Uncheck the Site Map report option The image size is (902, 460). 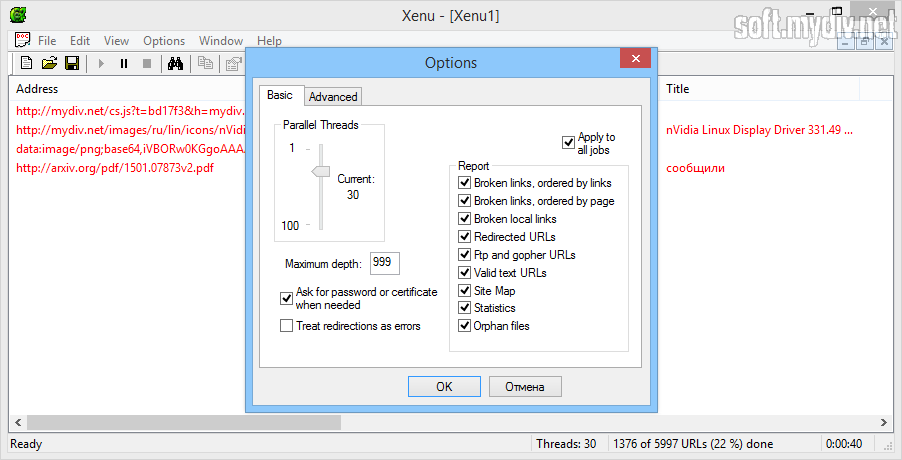464,290
